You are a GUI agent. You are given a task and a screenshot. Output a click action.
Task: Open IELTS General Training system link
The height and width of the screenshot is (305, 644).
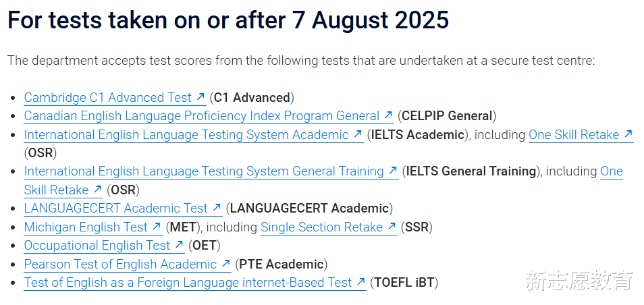[203, 171]
